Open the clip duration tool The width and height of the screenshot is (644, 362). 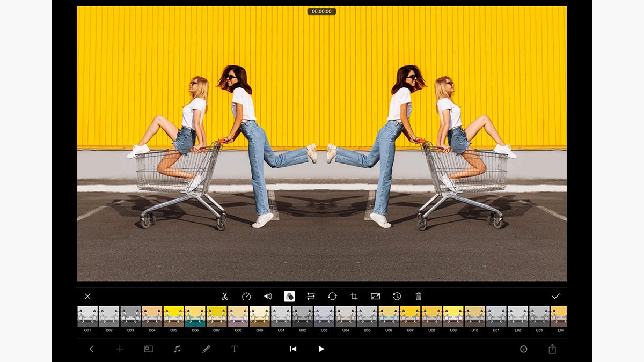pos(396,295)
